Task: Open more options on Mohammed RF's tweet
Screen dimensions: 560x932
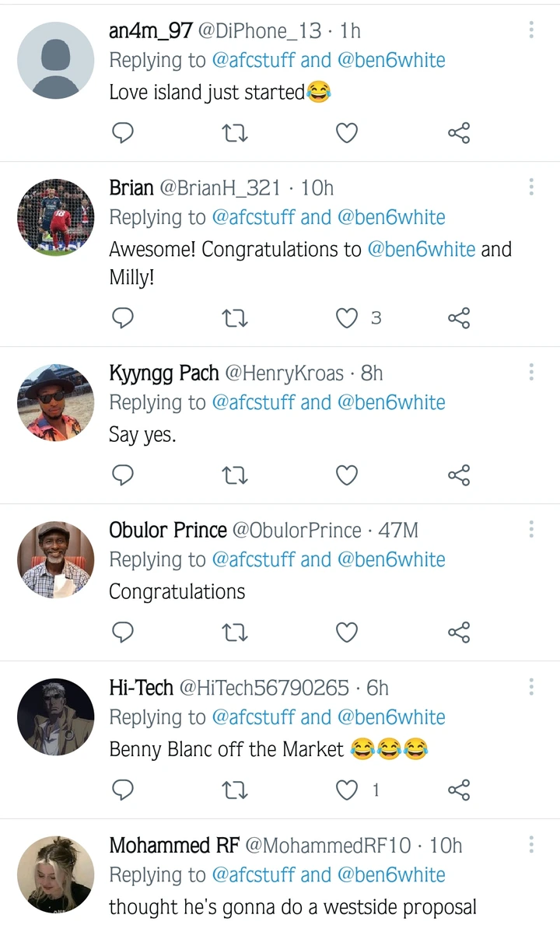Action: (x=531, y=845)
